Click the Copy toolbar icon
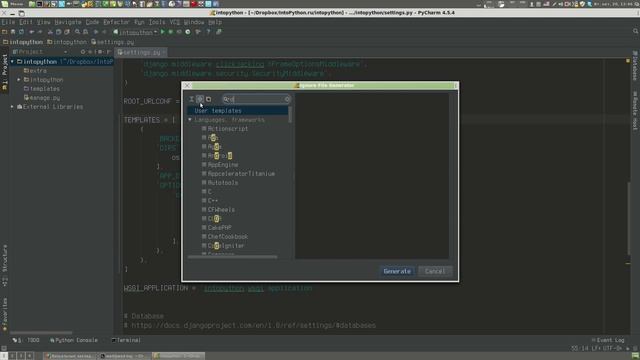640x360 pixels. coord(58,32)
